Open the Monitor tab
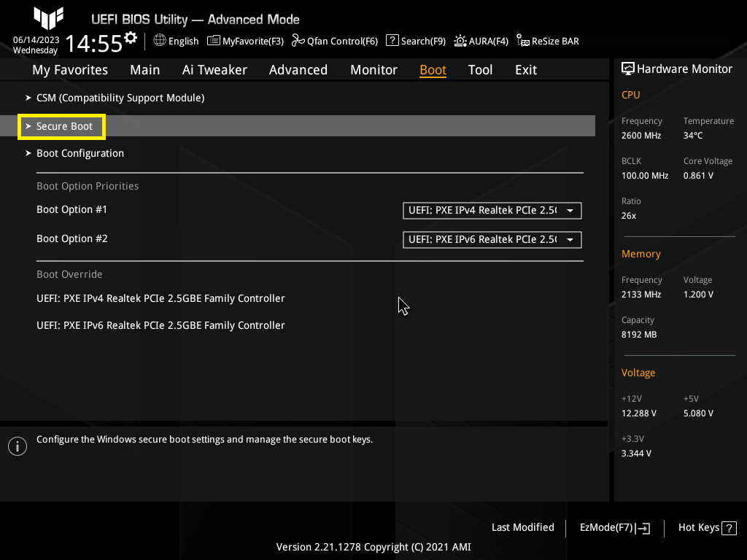747x560 pixels. click(x=374, y=70)
